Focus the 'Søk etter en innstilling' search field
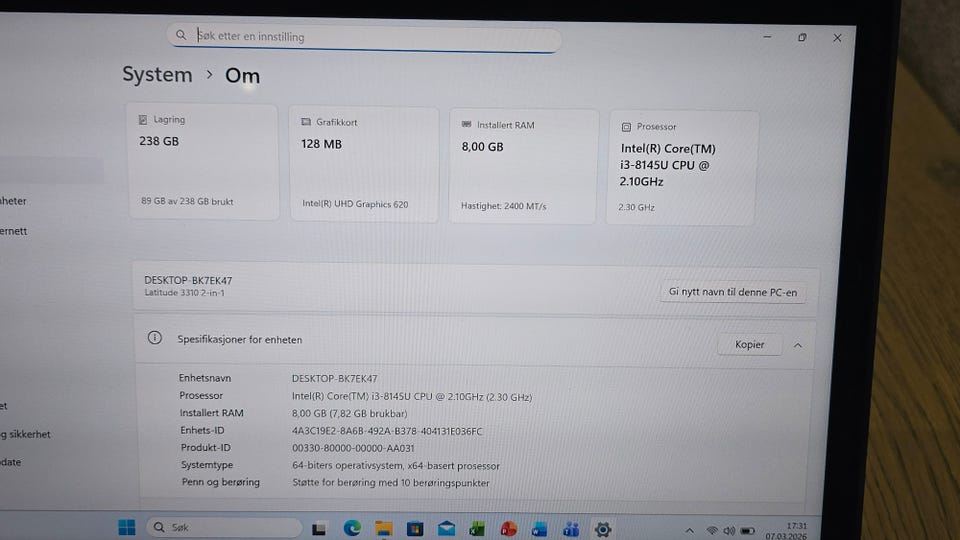 [x=364, y=37]
